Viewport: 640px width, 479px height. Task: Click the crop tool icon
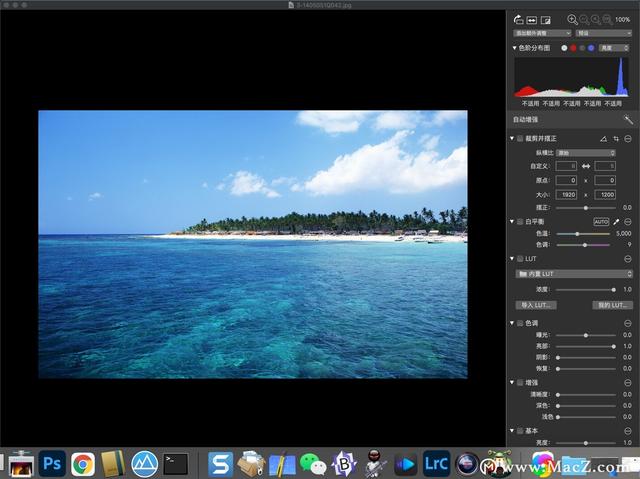pos(616,139)
